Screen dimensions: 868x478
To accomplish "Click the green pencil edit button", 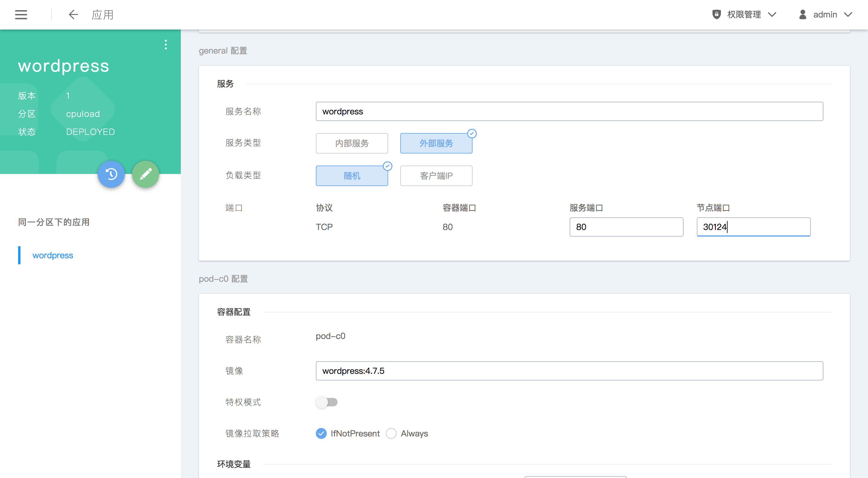I will (146, 174).
